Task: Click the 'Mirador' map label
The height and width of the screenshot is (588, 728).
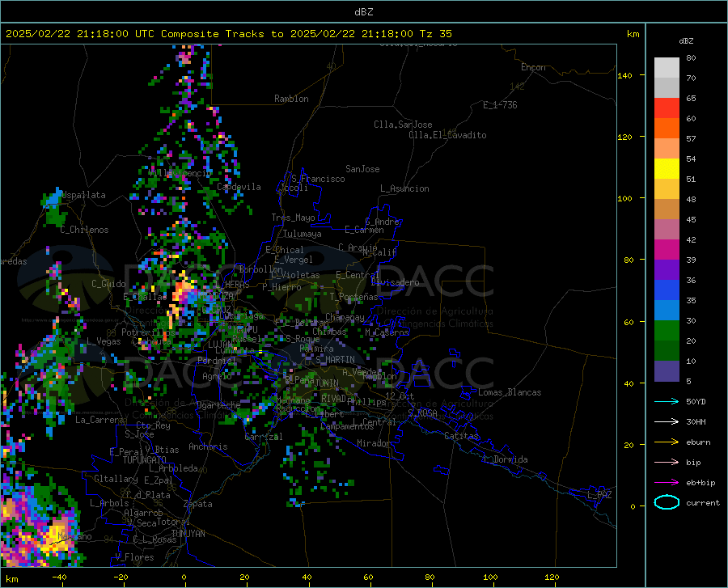Action: tap(374, 443)
